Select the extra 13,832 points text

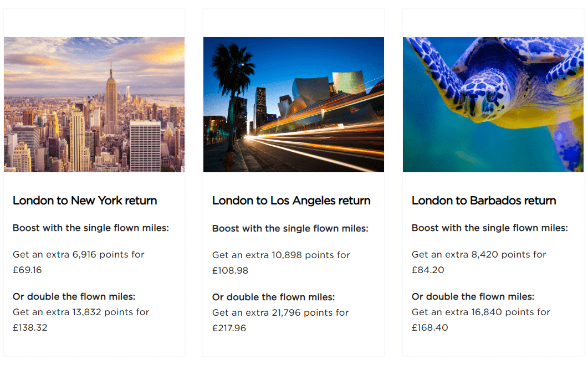[x=81, y=312]
